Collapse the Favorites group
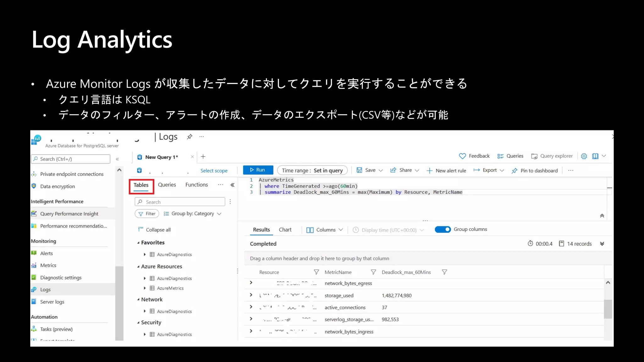644x362 pixels. [x=138, y=243]
